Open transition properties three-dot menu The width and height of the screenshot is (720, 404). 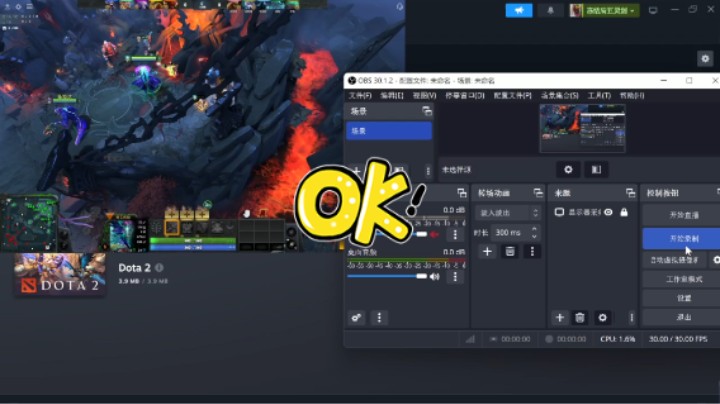tap(532, 252)
